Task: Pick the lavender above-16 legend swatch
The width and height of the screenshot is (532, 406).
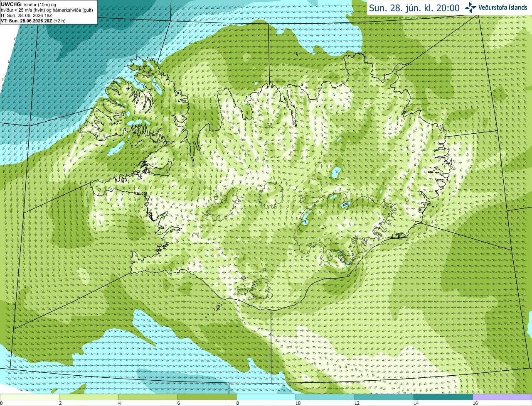Action: click(502, 397)
